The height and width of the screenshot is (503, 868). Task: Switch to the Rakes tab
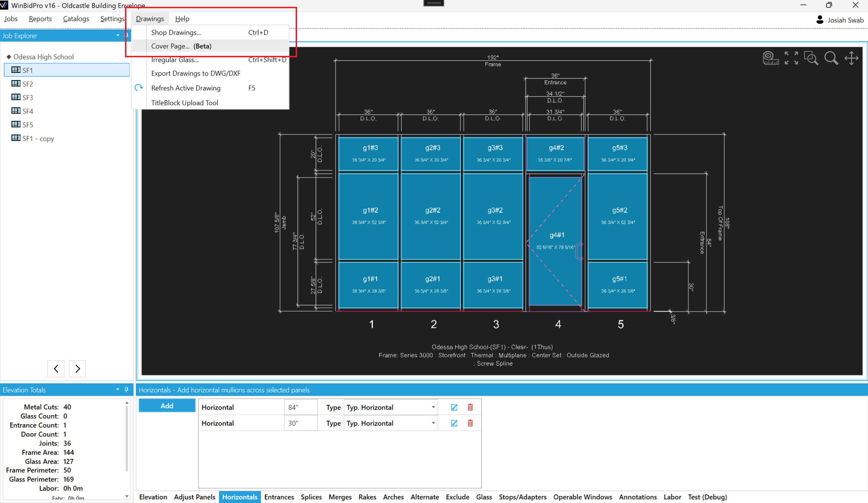367,497
